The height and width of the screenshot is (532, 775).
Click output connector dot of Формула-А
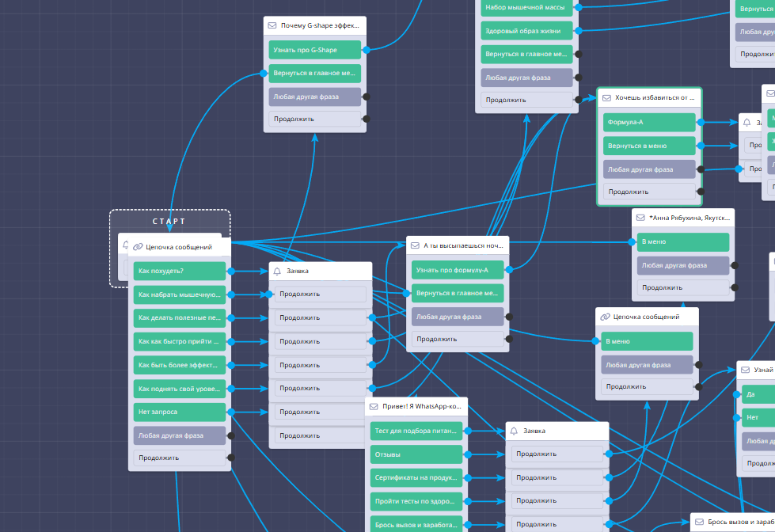point(701,123)
